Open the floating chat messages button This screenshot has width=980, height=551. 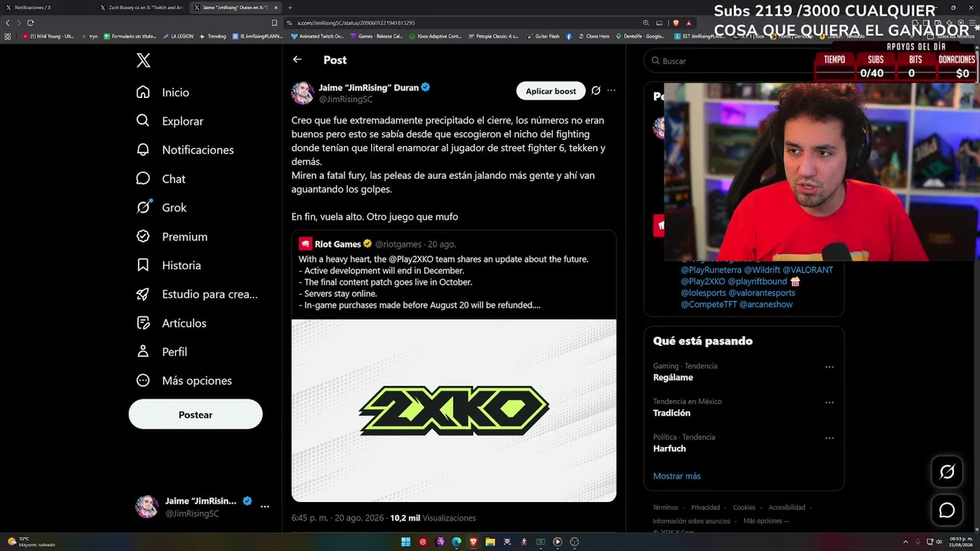[947, 510]
